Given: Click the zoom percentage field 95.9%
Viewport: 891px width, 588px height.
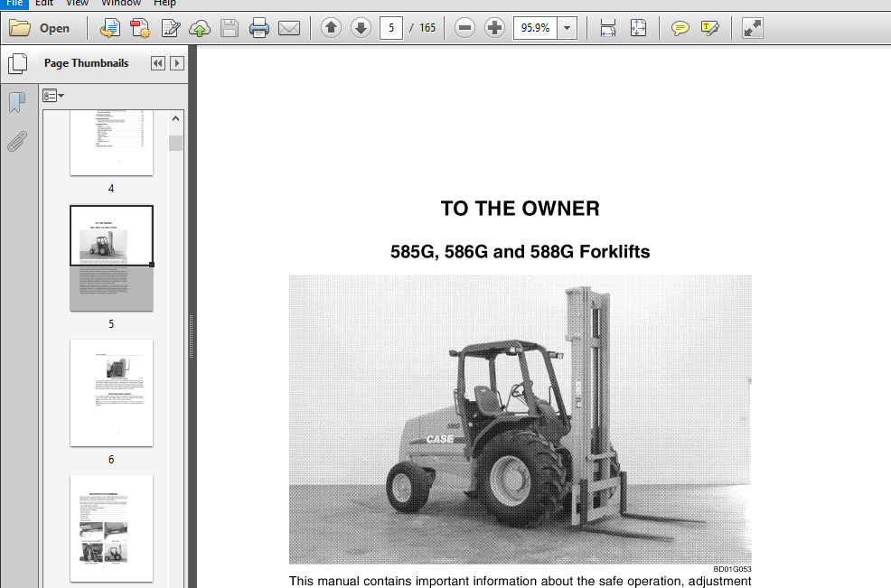Looking at the screenshot, I should 535,28.
